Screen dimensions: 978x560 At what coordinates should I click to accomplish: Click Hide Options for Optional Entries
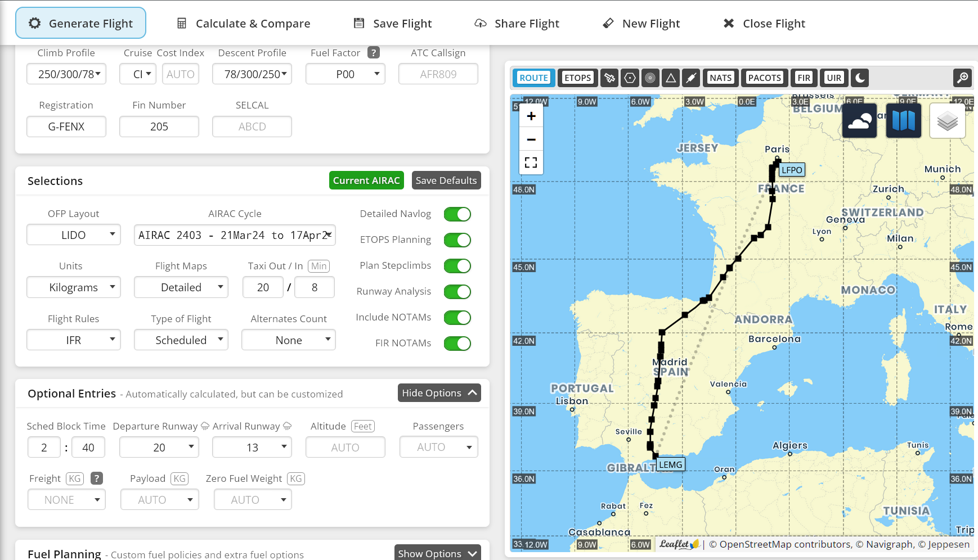[x=439, y=392]
